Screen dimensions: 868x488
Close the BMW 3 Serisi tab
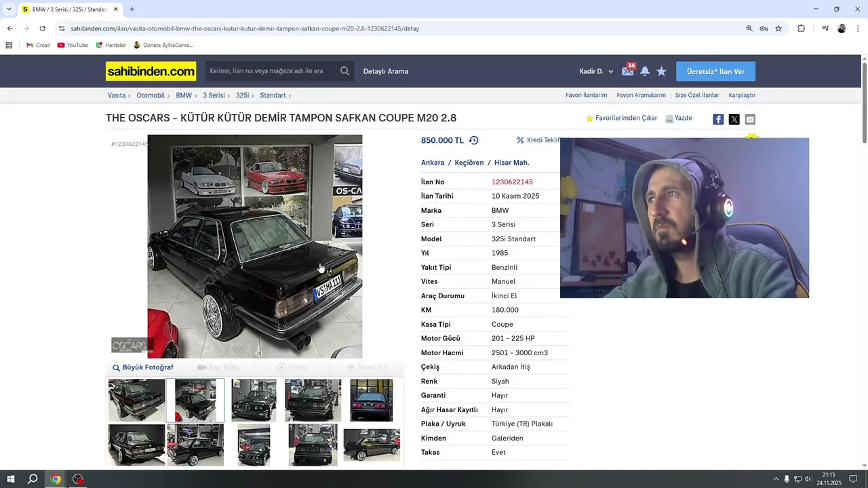(x=115, y=9)
